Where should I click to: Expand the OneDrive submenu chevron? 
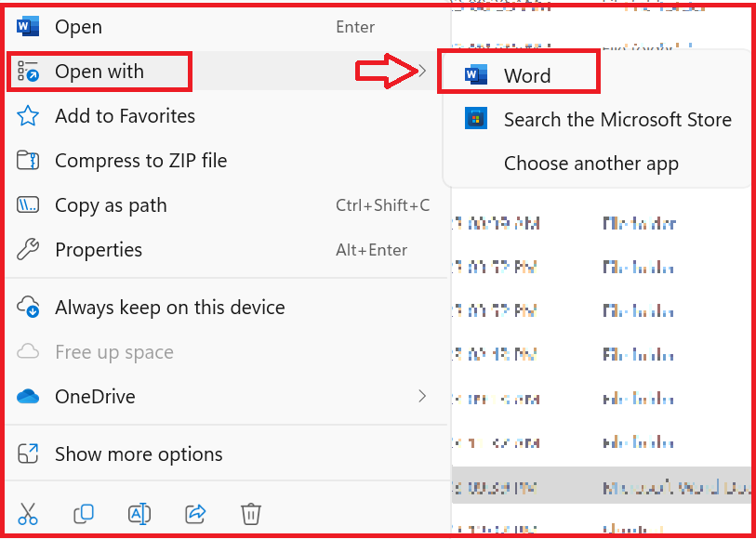422,397
